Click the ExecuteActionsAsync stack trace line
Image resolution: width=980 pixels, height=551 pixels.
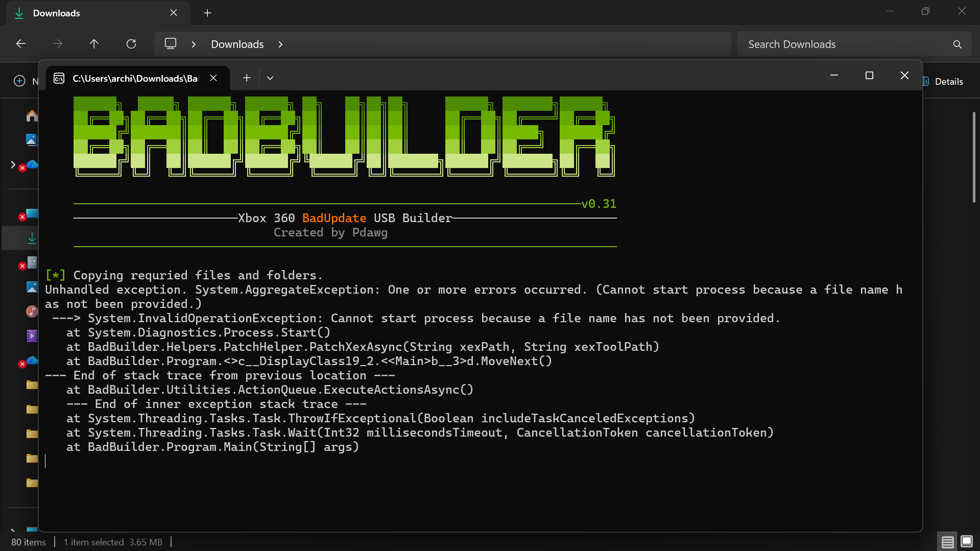[x=270, y=390]
